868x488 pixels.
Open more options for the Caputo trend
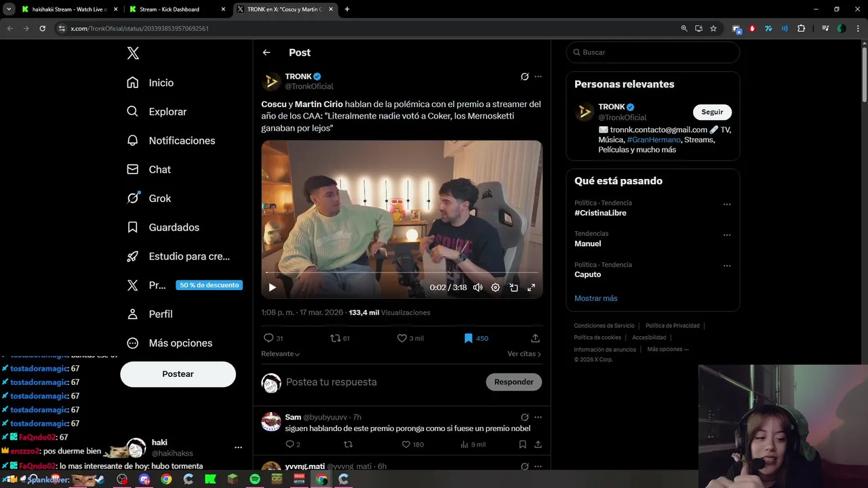[727, 266]
